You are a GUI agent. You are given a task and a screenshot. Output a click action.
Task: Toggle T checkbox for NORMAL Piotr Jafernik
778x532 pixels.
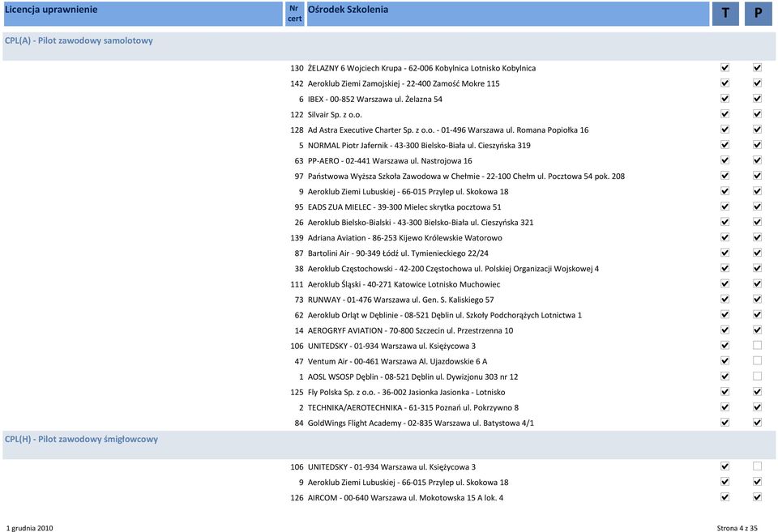coord(725,144)
